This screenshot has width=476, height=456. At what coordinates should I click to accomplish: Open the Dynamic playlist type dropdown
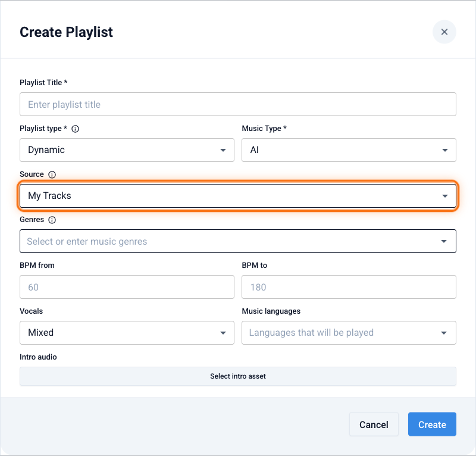pos(127,150)
